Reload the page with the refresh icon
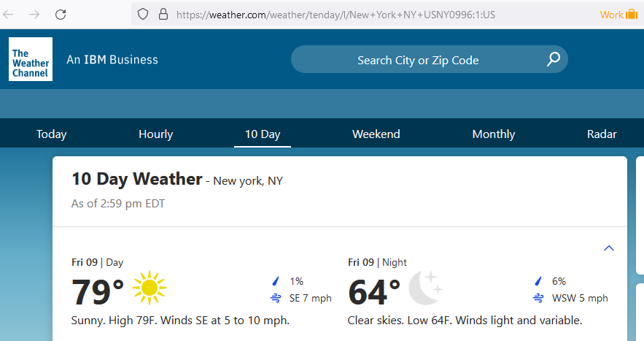This screenshot has height=341, width=644. 61,15
